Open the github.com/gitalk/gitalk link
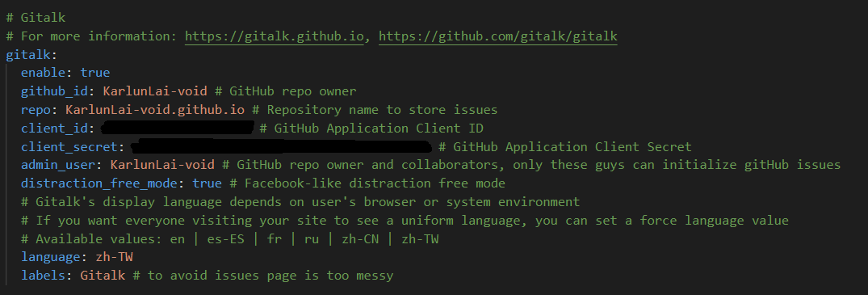 pyautogui.click(x=497, y=36)
